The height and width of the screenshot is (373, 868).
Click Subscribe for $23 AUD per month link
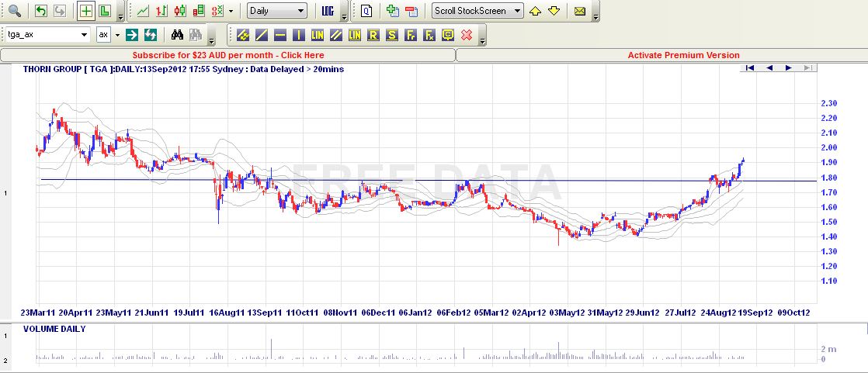[228, 55]
